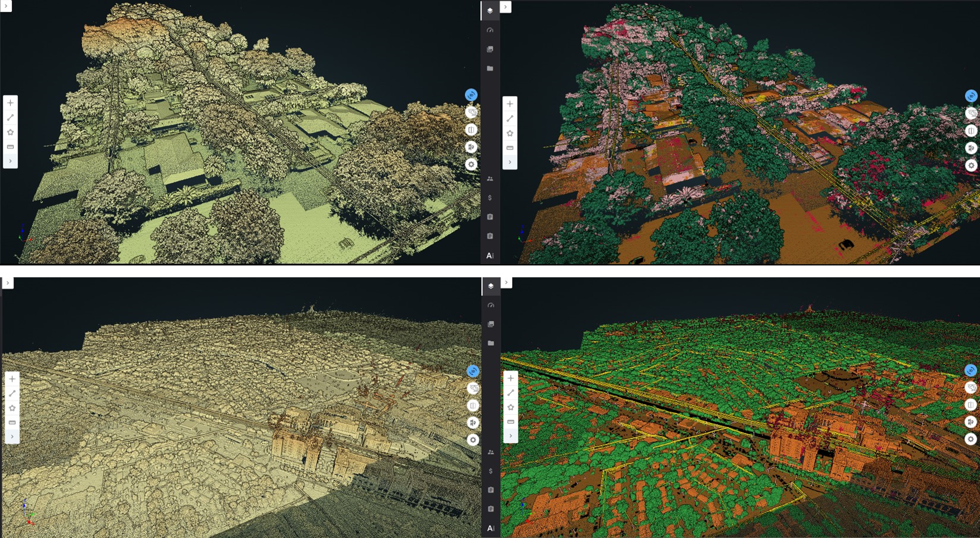The image size is (980, 538).
Task: Open the dollar billing icon in lower sidebar
Action: click(x=491, y=471)
